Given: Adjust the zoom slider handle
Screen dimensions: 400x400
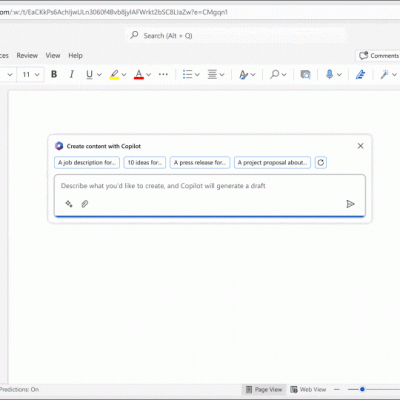Looking at the screenshot, I should coord(362,389).
